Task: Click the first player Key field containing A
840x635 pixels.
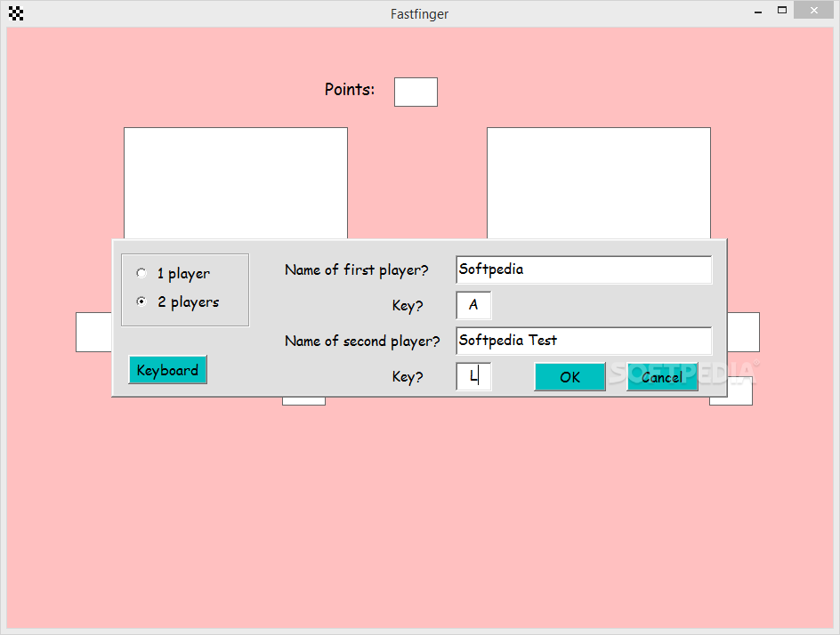Action: (x=473, y=305)
